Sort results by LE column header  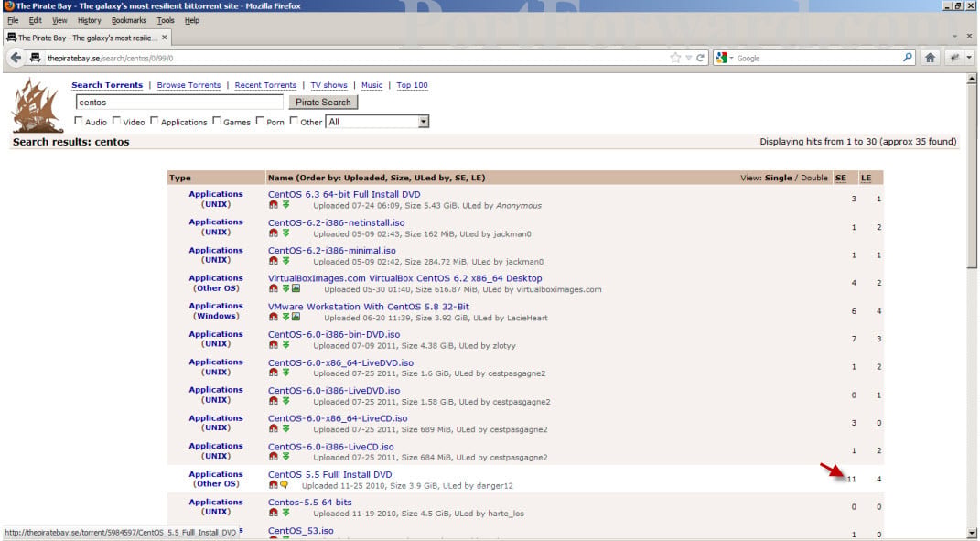[866, 178]
